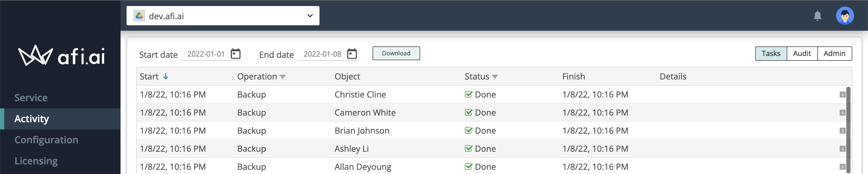Select the Cameron White object cell
Image resolution: width=868 pixels, height=174 pixels.
pyautogui.click(x=365, y=113)
